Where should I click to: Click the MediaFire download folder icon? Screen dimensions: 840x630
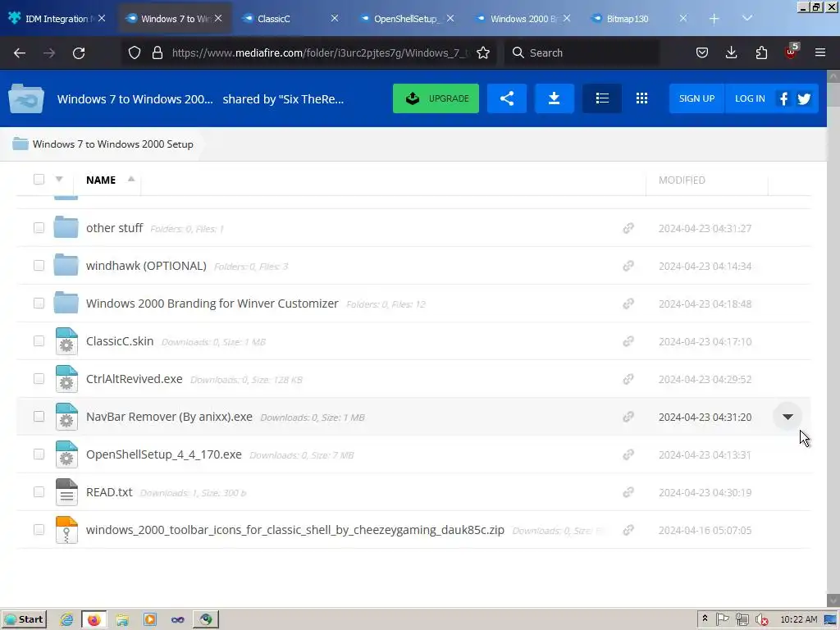click(555, 98)
